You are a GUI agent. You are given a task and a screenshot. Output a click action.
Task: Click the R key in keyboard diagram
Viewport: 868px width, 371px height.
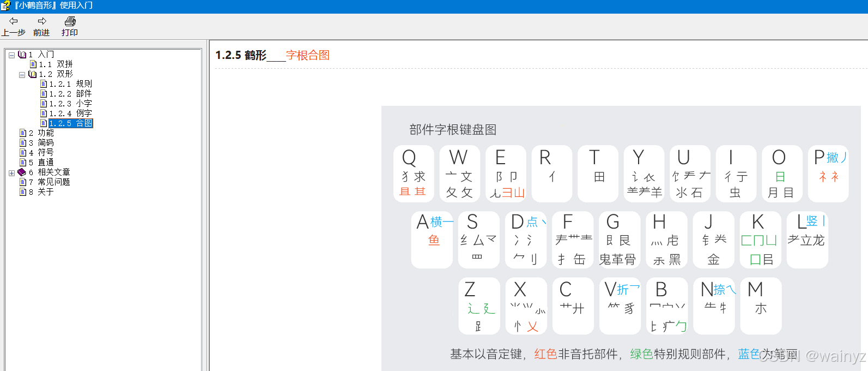click(552, 173)
